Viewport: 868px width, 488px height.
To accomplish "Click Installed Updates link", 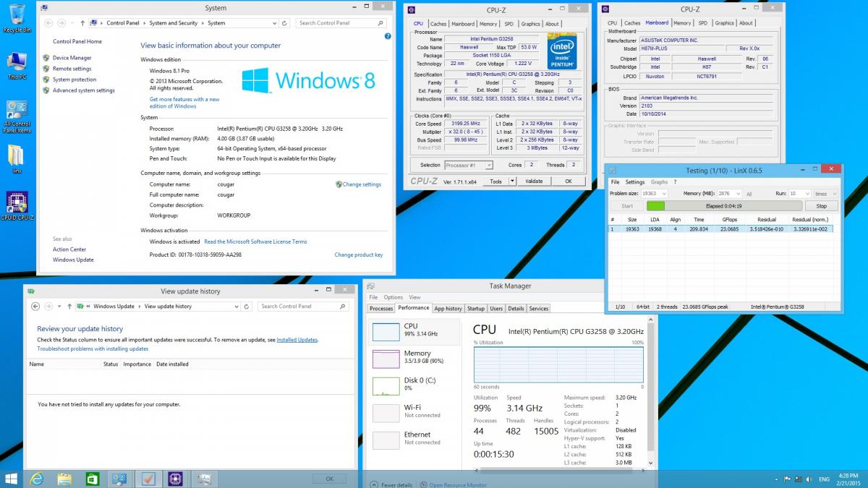I will point(297,340).
